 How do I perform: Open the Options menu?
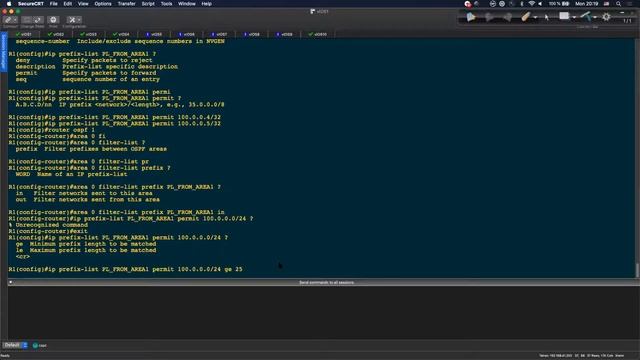pyautogui.click(x=103, y=4)
